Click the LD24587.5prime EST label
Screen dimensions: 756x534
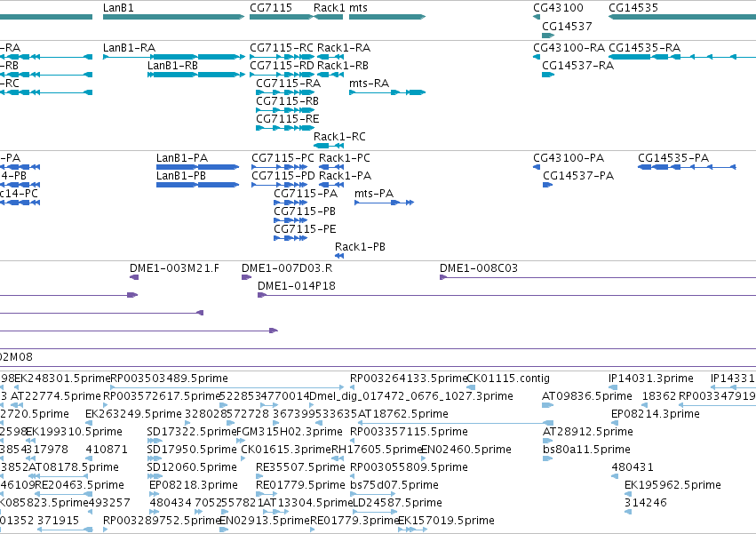coord(397,503)
